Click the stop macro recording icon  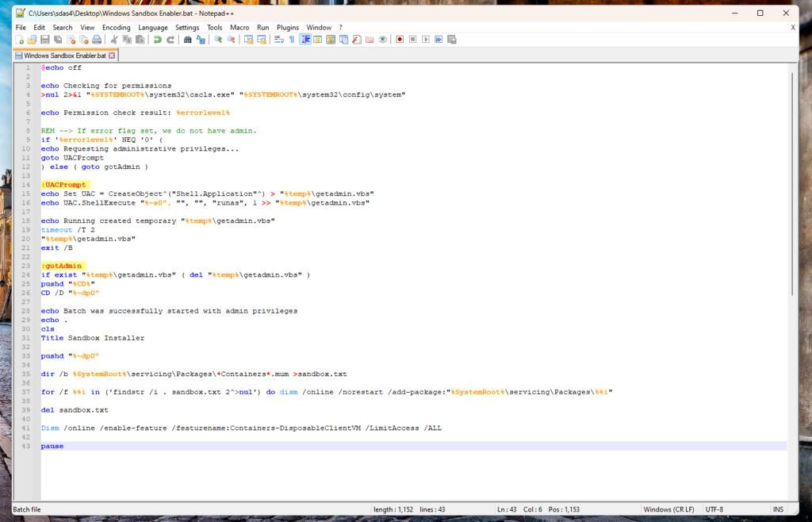(412, 40)
